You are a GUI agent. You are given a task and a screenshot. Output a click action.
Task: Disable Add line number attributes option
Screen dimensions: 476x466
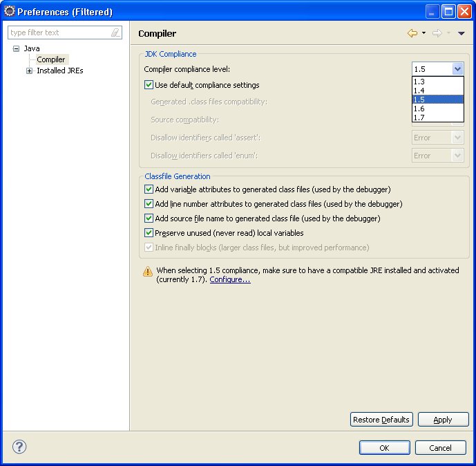pos(149,204)
